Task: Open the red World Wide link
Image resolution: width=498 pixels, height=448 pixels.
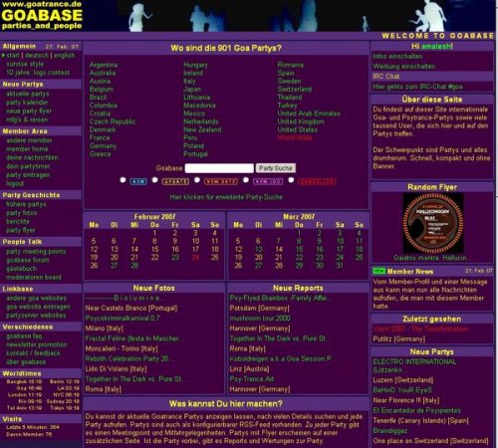Action: (x=295, y=137)
